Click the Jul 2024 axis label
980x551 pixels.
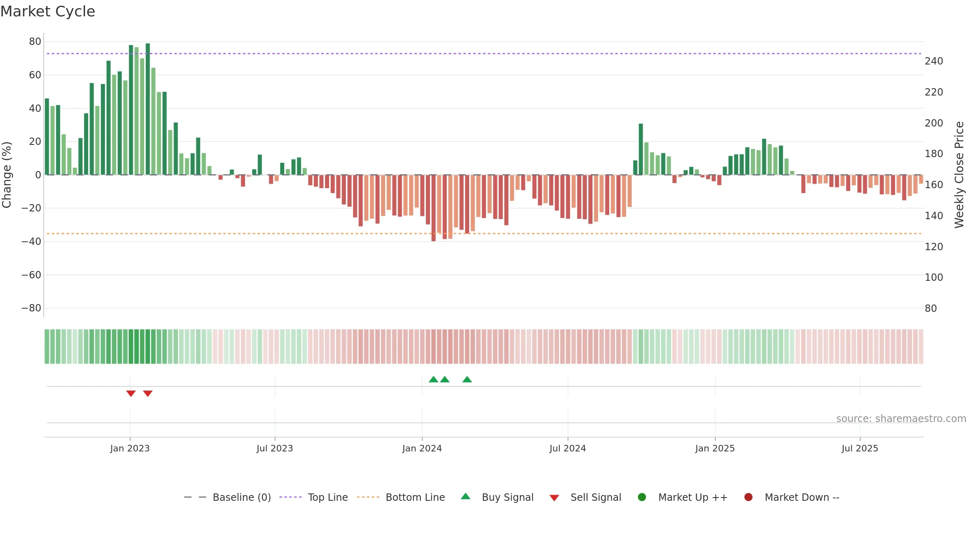click(568, 449)
